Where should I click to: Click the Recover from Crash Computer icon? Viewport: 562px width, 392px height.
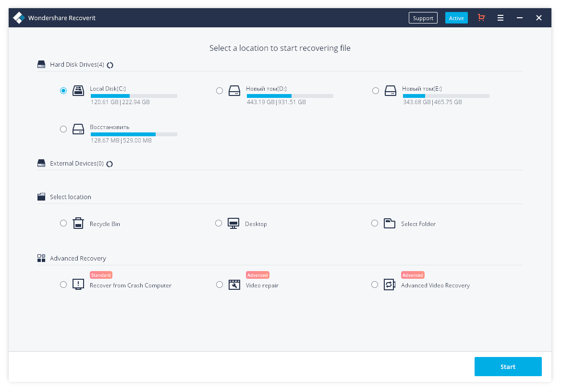78,285
